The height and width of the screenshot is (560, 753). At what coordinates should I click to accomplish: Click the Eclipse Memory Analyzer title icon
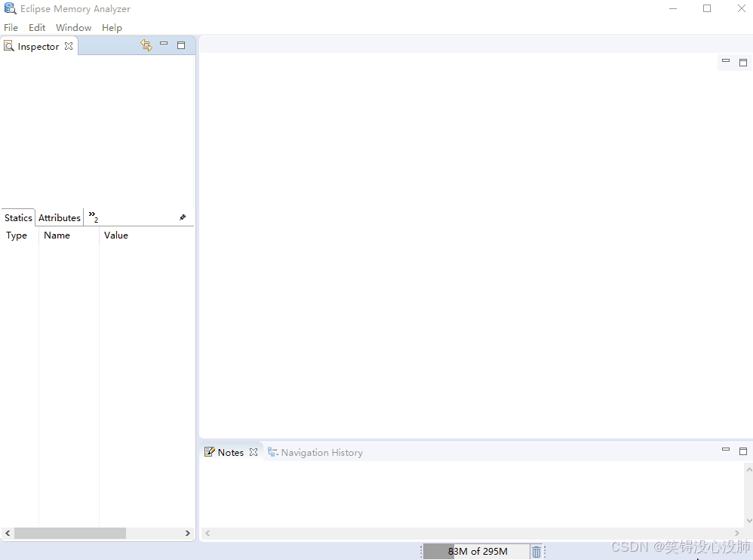point(10,8)
